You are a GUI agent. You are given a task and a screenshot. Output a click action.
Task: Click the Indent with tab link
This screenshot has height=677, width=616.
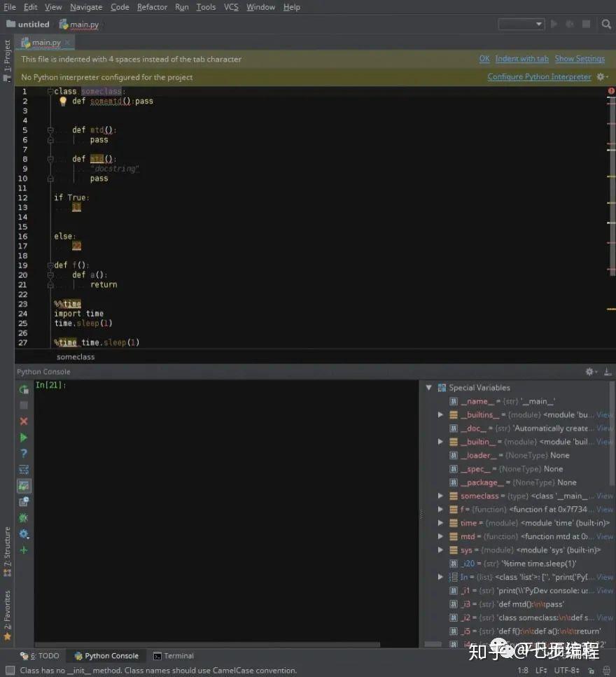point(522,59)
